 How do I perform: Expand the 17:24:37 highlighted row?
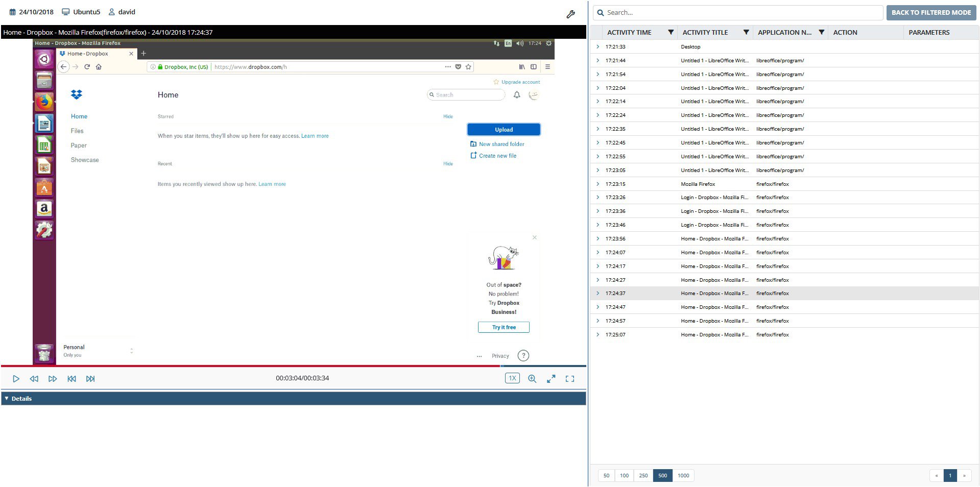pos(597,293)
